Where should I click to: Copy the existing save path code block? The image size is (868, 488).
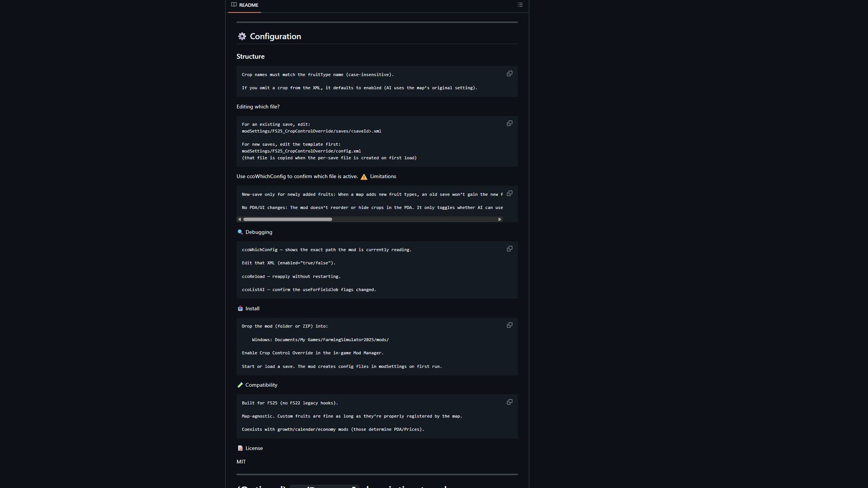(509, 123)
